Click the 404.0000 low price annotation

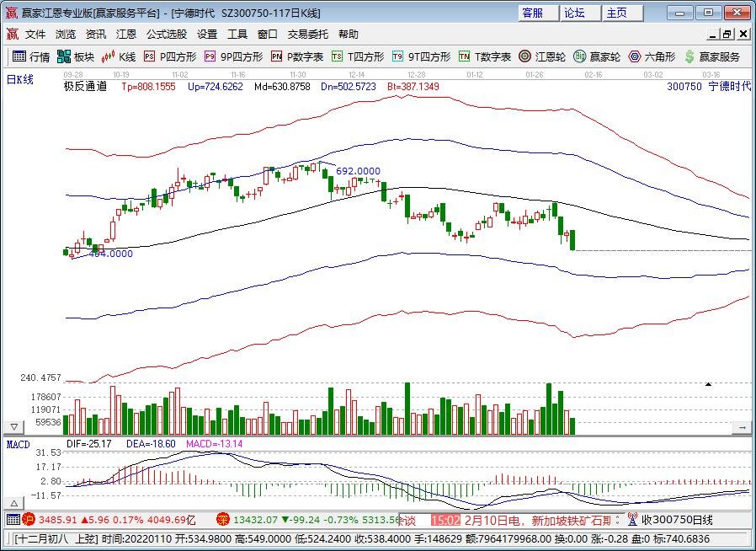coord(110,254)
